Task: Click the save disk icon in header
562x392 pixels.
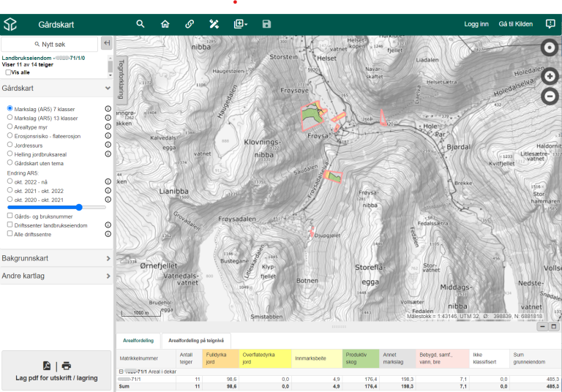Action: tap(266, 24)
